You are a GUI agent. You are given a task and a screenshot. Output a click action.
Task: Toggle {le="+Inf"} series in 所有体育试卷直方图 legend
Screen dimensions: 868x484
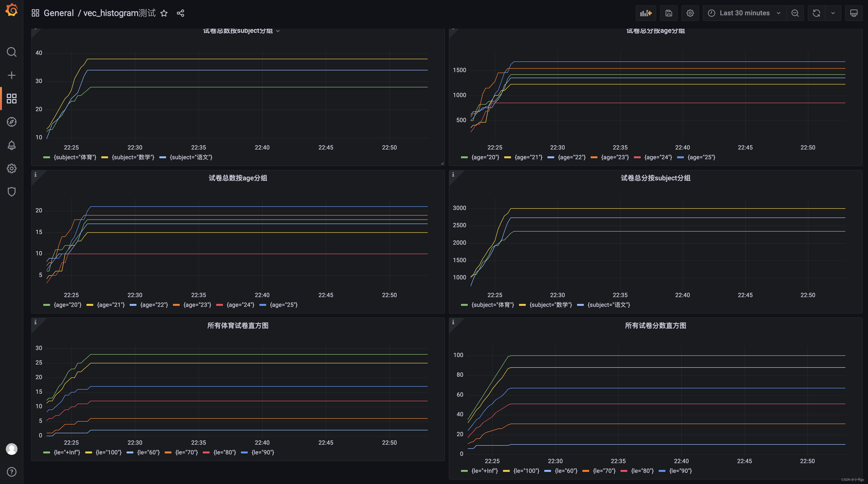click(67, 452)
